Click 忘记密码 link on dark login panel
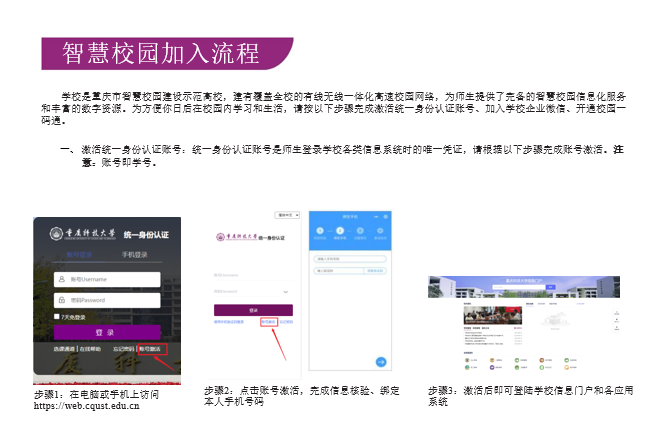This screenshot has width=666, height=447. [x=123, y=349]
